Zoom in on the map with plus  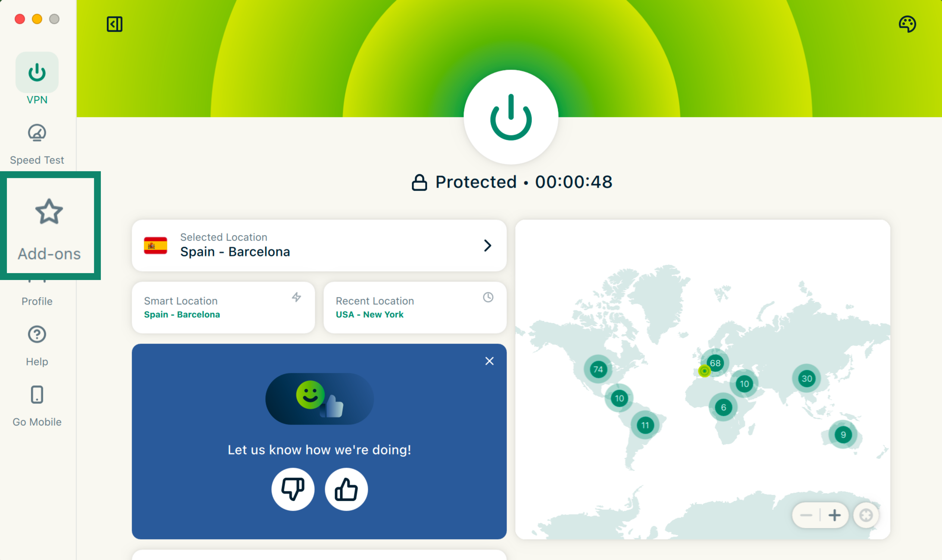(834, 515)
